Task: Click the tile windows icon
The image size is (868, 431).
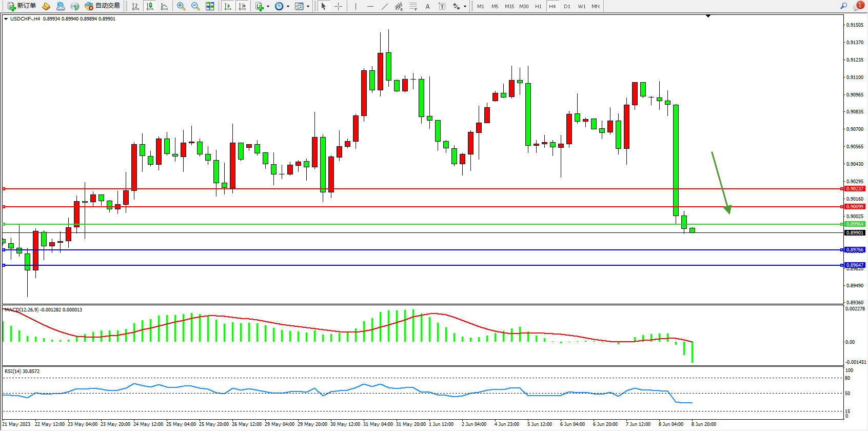Action: [210, 6]
